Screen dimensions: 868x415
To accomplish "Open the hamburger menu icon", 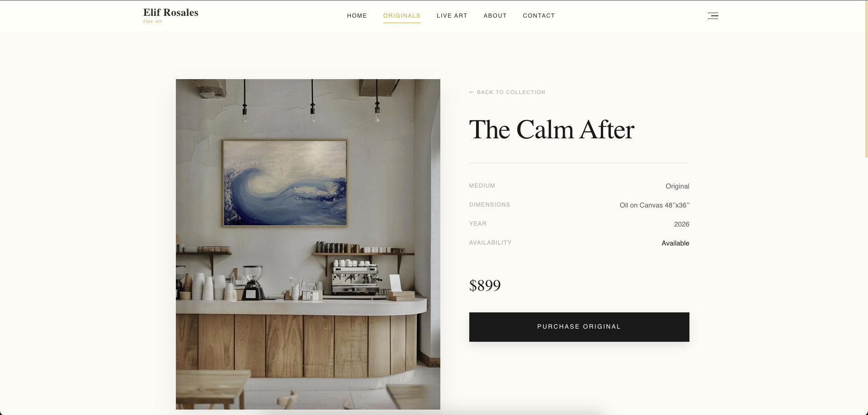I will coord(713,16).
